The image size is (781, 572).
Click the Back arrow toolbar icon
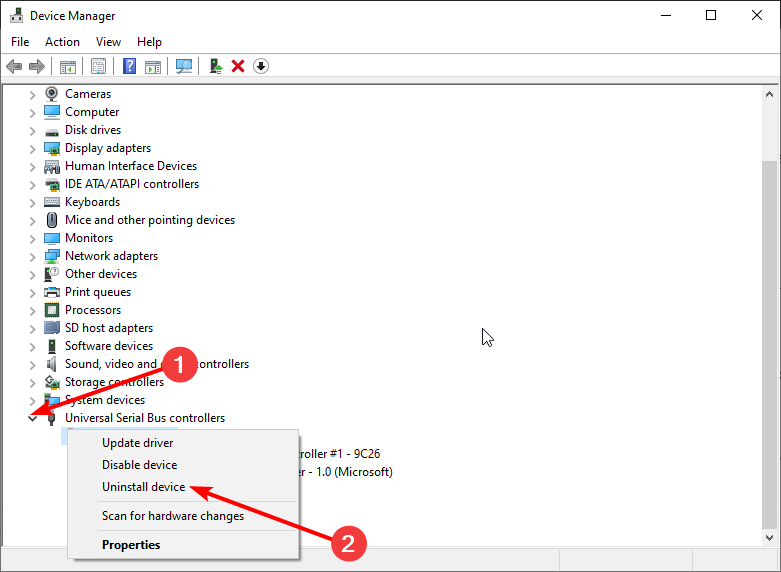[x=14, y=66]
